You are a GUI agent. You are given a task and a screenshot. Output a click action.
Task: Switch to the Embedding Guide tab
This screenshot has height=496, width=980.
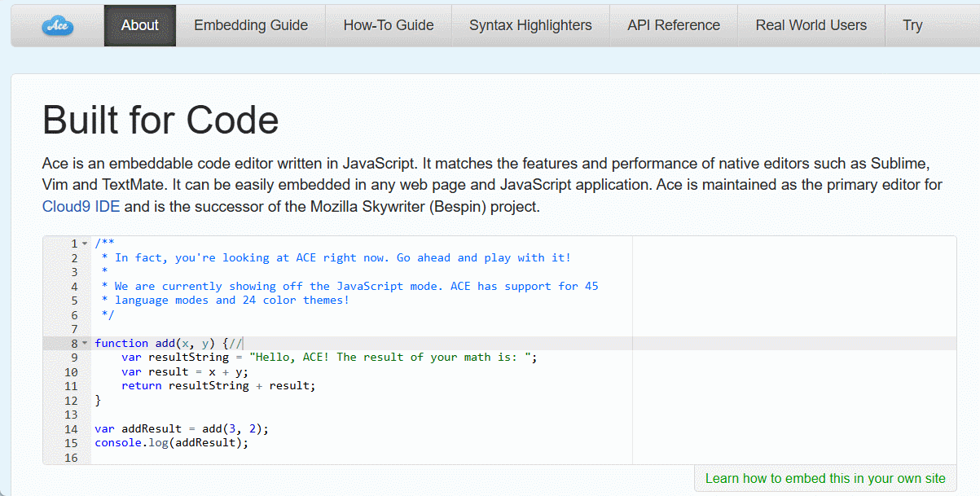point(251,25)
